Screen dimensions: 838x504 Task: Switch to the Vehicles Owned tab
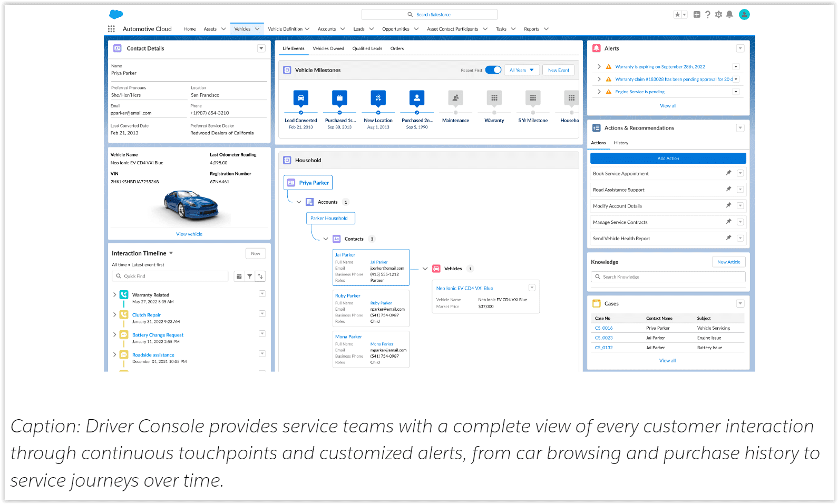[x=328, y=48]
